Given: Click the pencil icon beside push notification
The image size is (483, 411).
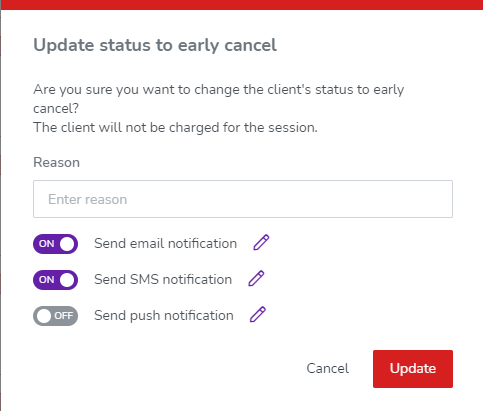Looking at the screenshot, I should pos(258,314).
